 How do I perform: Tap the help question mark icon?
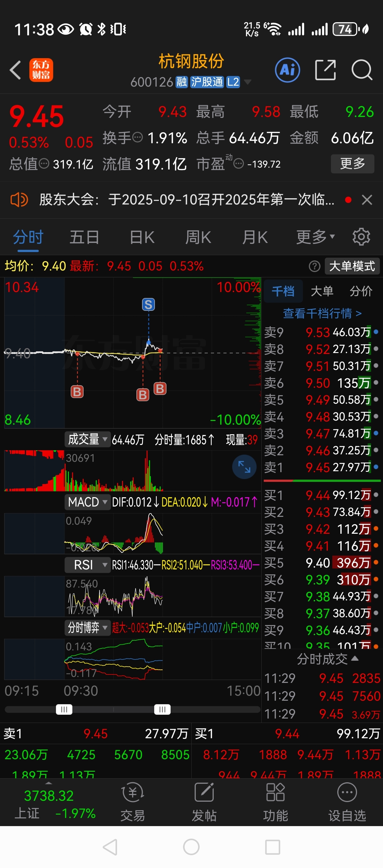pyautogui.click(x=314, y=266)
